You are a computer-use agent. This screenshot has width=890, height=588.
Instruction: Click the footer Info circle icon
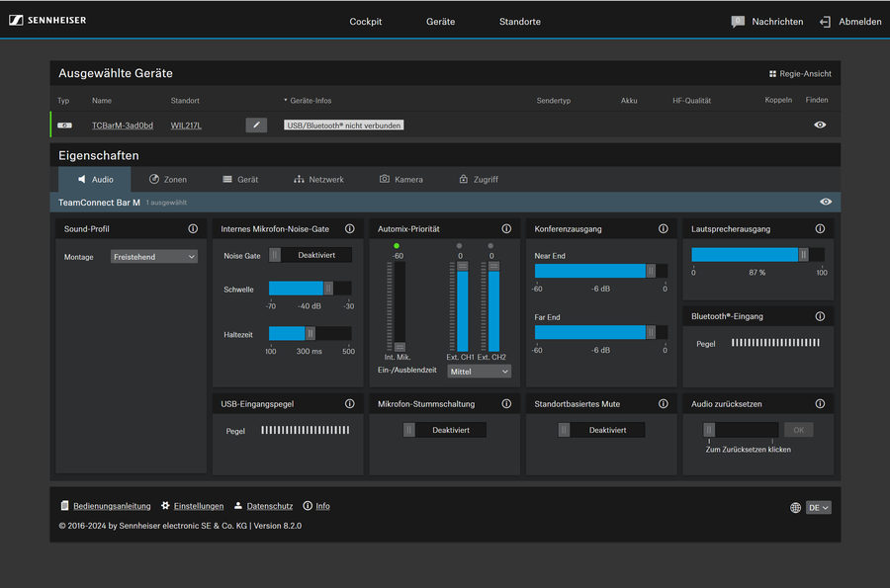(308, 505)
